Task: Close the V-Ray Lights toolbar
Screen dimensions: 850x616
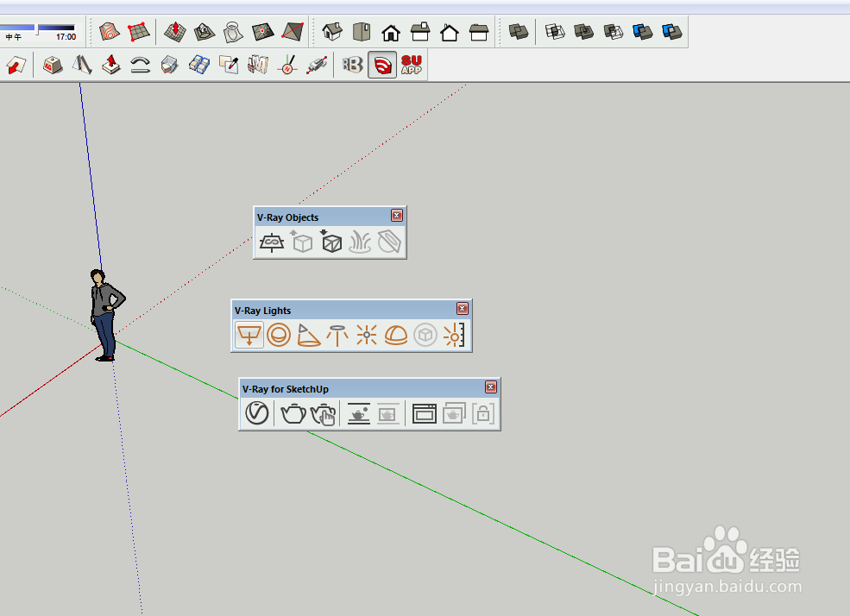Action: pos(463,309)
